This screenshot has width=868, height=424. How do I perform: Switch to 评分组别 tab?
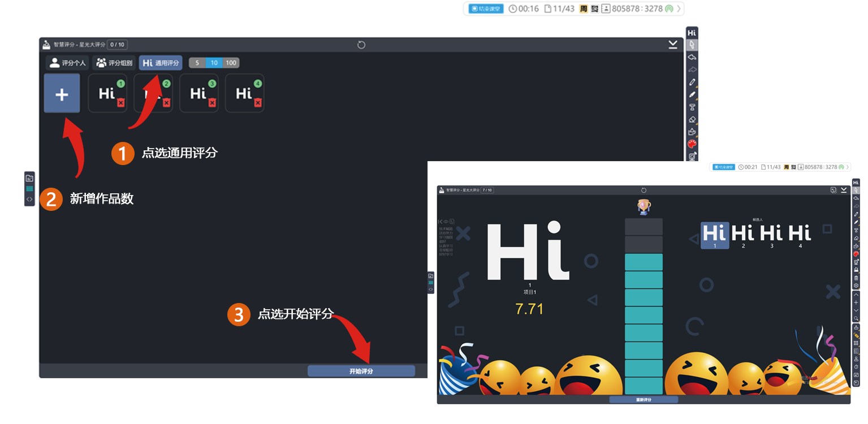click(x=114, y=63)
